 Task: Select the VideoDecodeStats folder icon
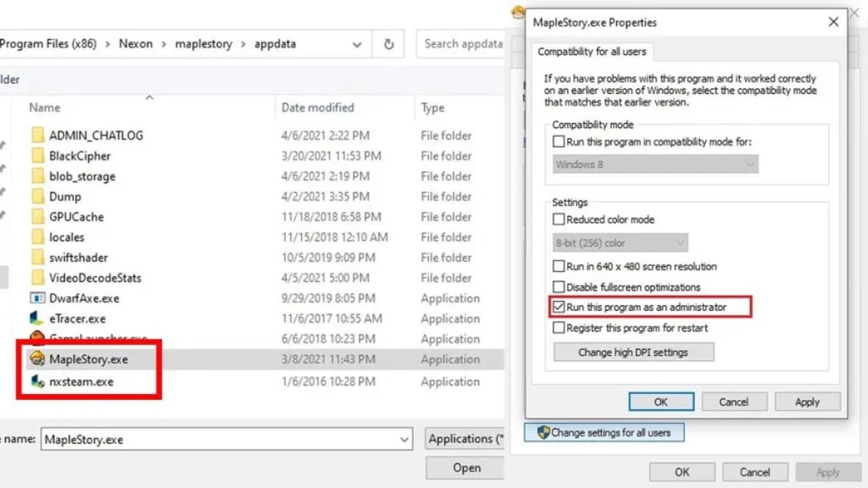tap(38, 278)
